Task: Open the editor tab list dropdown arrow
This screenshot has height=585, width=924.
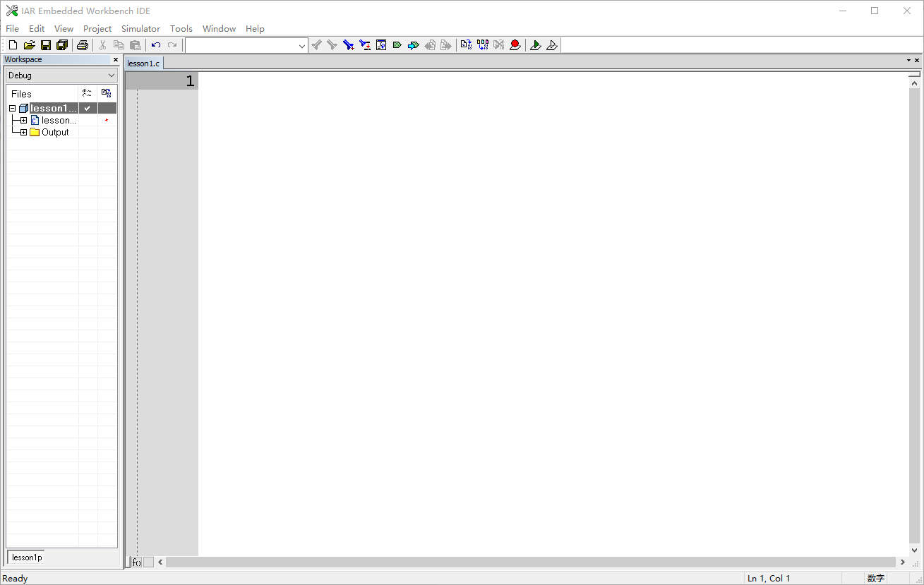Action: point(908,61)
